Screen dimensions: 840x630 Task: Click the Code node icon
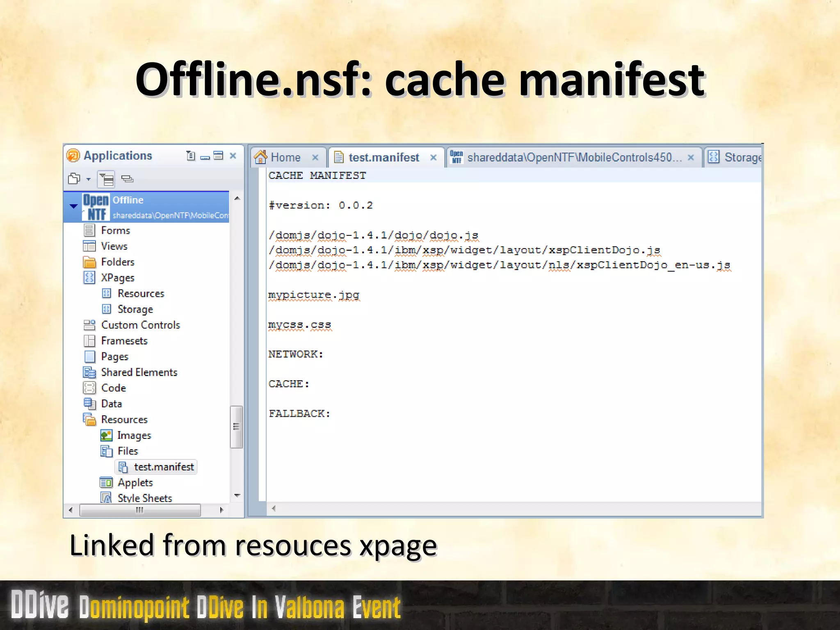pyautogui.click(x=89, y=388)
